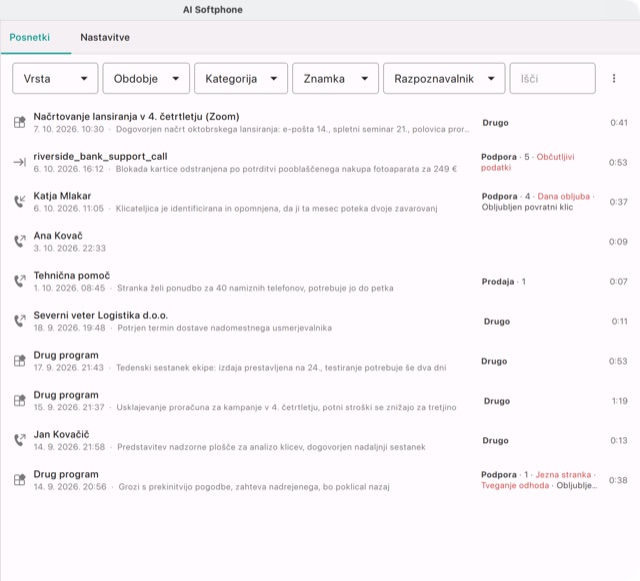Open the Tehnična pomoč recording

(71, 276)
